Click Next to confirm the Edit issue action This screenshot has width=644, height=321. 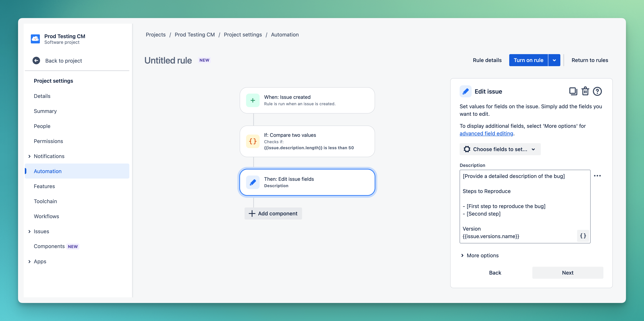pyautogui.click(x=567, y=273)
